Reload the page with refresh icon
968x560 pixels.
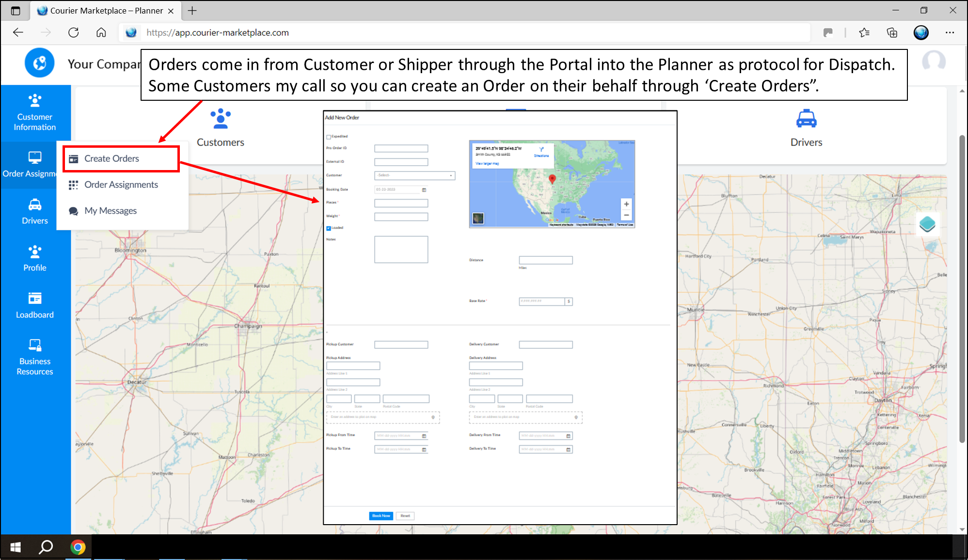pos(73,32)
